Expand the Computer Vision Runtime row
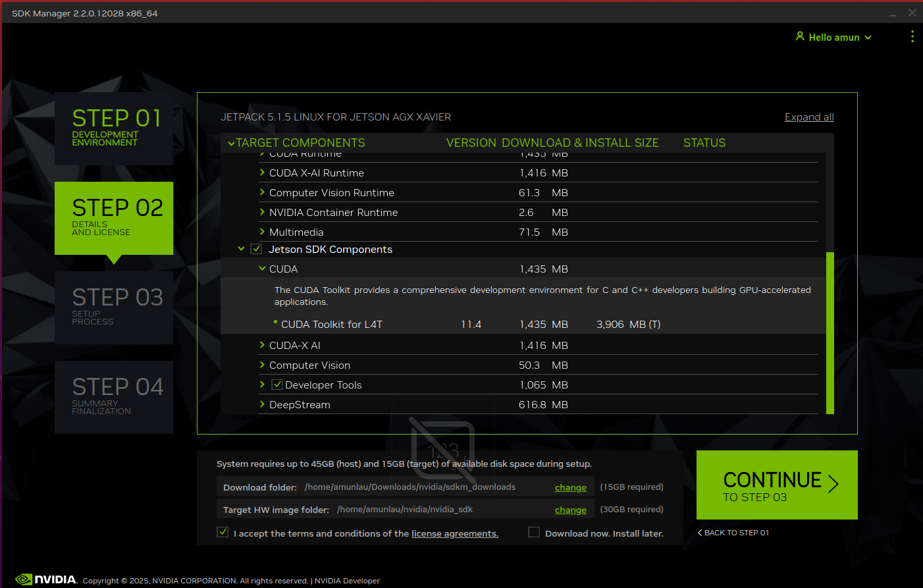The height and width of the screenshot is (588, 923). [262, 192]
